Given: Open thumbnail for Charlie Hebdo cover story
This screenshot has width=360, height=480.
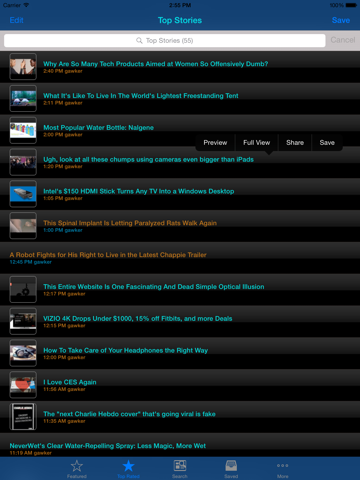Looking at the screenshot, I should pyautogui.click(x=23, y=417).
